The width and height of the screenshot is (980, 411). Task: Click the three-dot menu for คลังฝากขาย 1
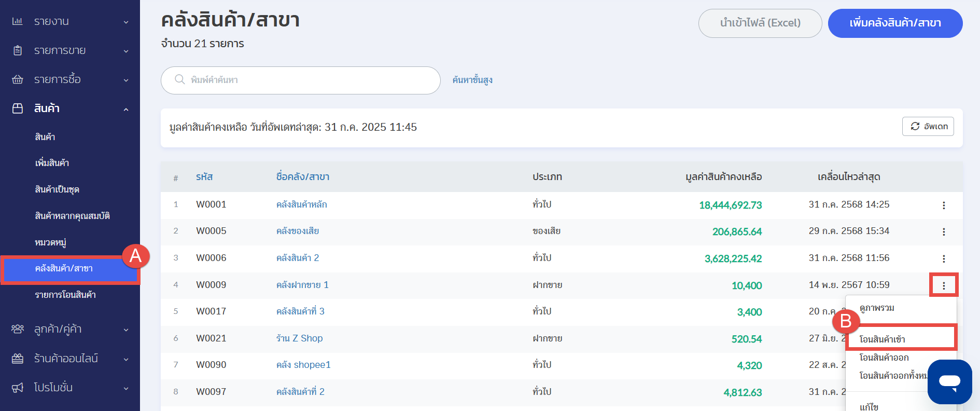943,285
